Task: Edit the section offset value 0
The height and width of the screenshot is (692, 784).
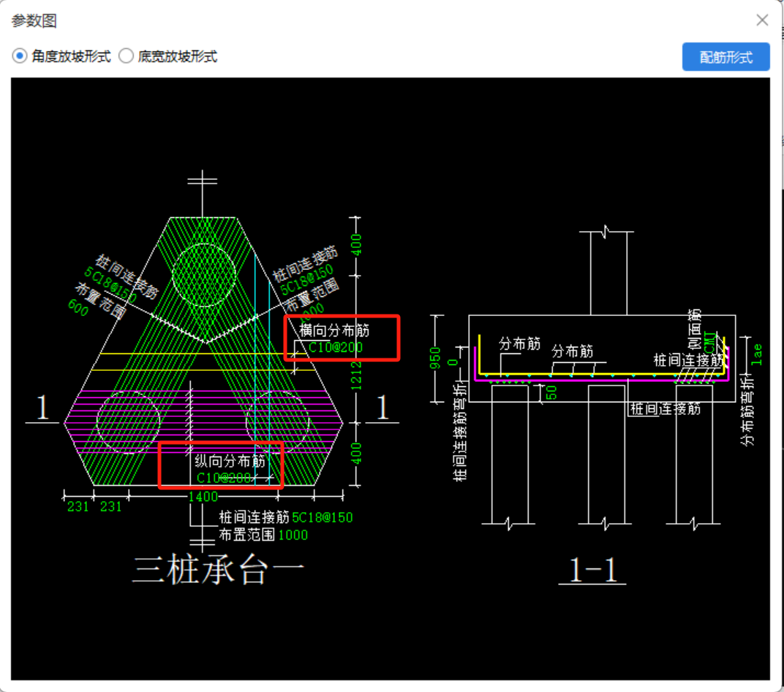Action: tap(453, 362)
